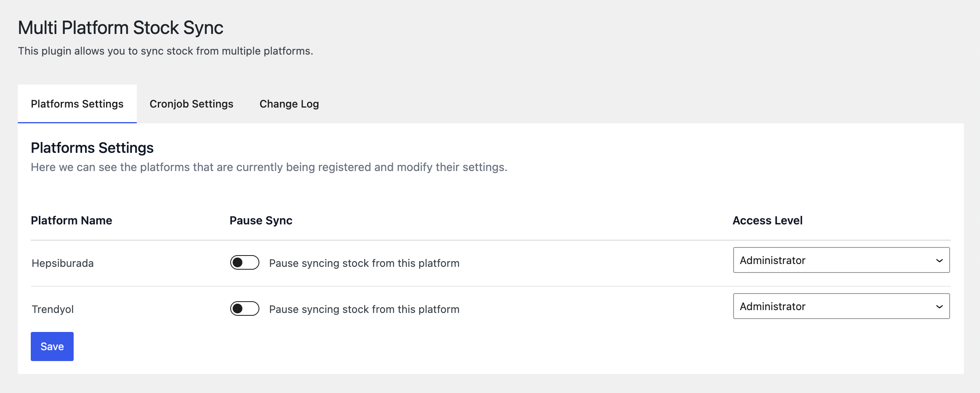Enable Pause Sync toggle for Hepsiburada
This screenshot has width=980, height=393.
point(244,262)
